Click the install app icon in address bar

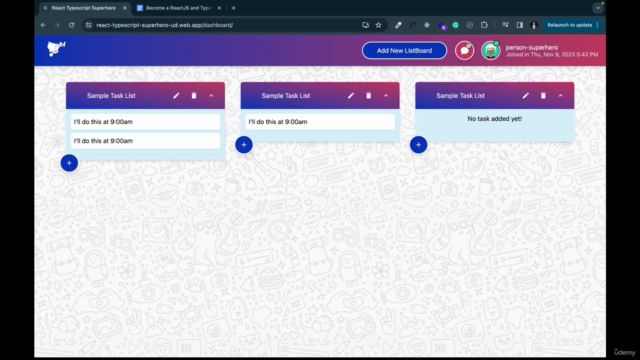[x=365, y=25]
